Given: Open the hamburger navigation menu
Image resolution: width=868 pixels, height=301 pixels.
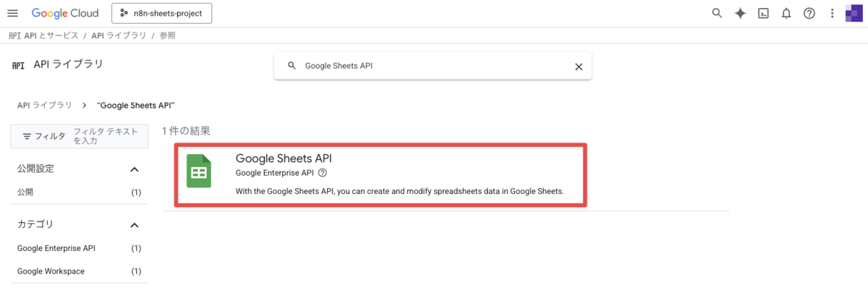Looking at the screenshot, I should pos(12,13).
